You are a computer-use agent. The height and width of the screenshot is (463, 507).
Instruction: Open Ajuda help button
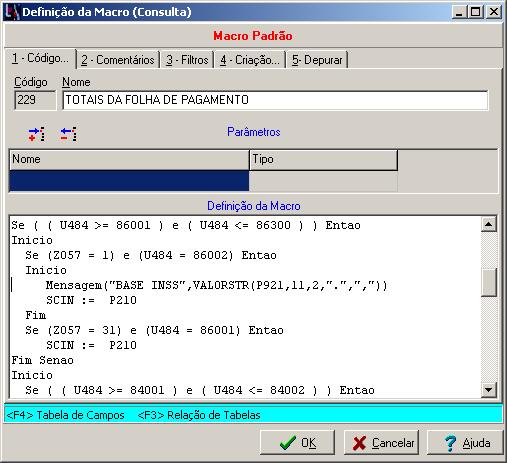[x=465, y=443]
